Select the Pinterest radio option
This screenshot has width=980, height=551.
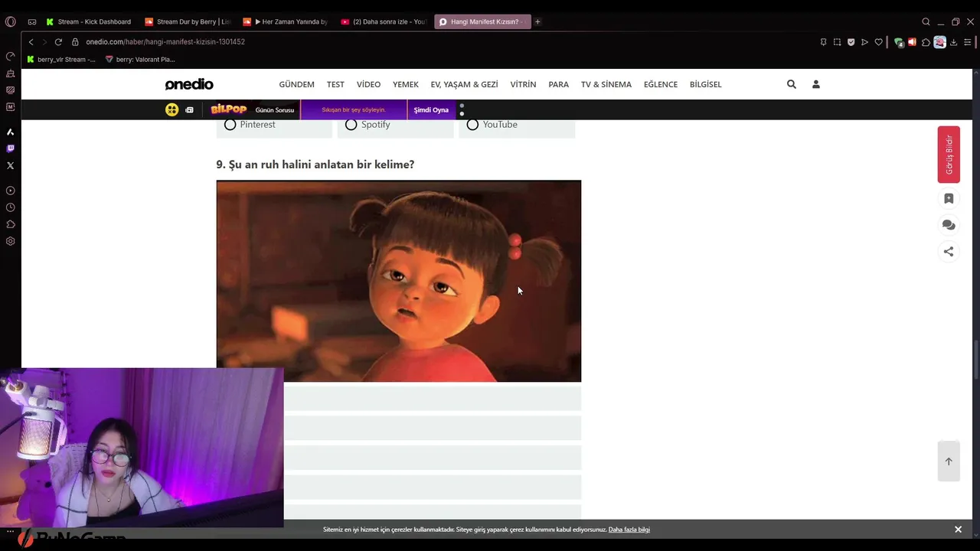(x=230, y=125)
